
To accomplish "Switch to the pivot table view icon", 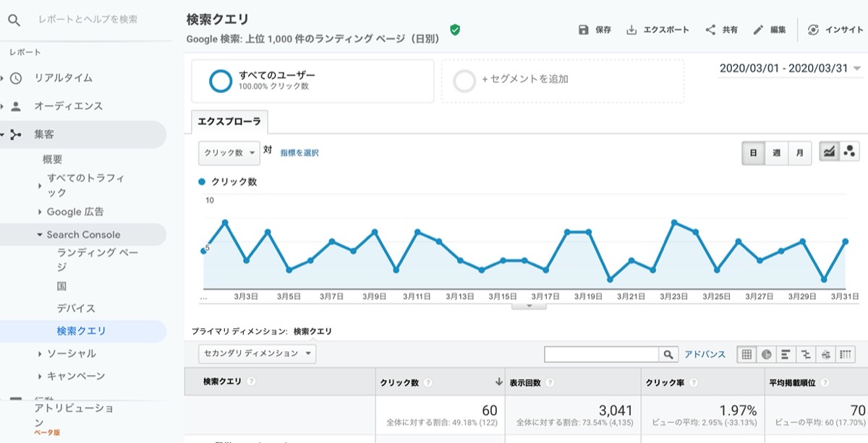I will [x=846, y=354].
